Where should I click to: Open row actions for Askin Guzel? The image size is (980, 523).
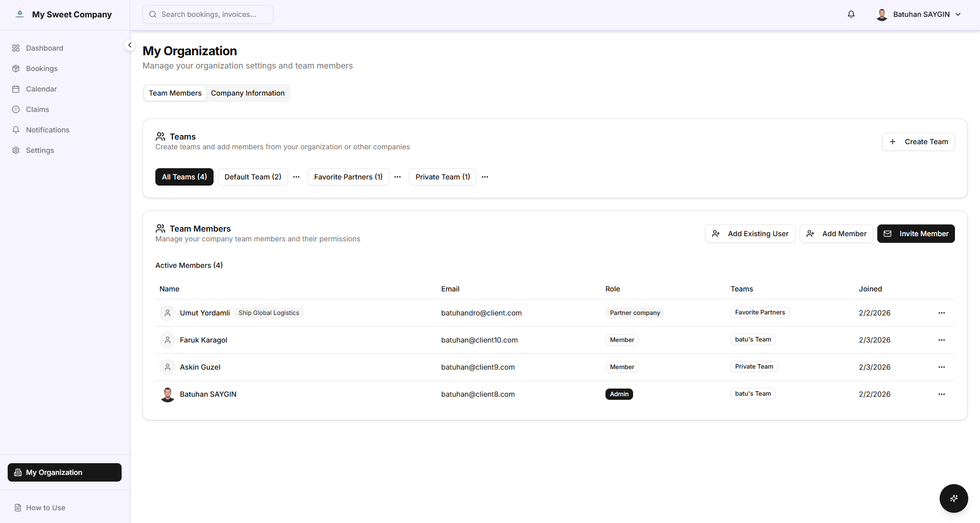point(941,367)
